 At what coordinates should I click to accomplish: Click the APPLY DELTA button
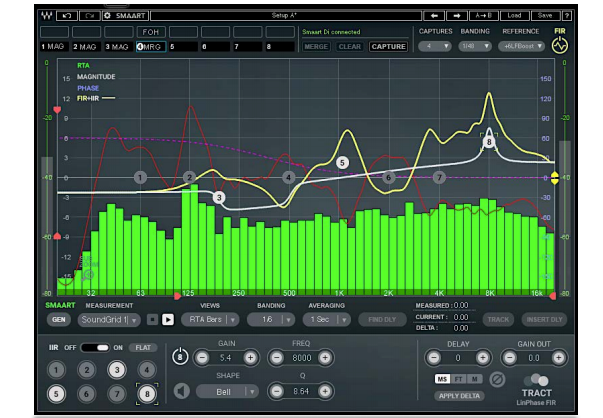[x=459, y=396]
